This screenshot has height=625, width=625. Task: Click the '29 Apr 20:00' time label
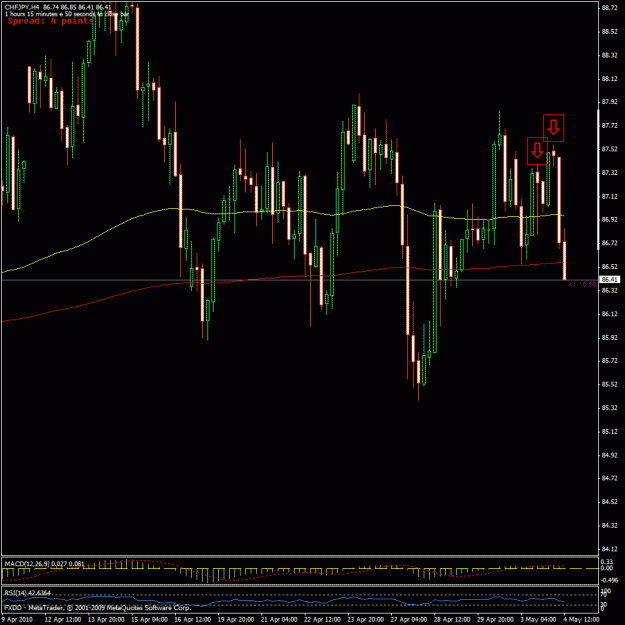coord(495,619)
